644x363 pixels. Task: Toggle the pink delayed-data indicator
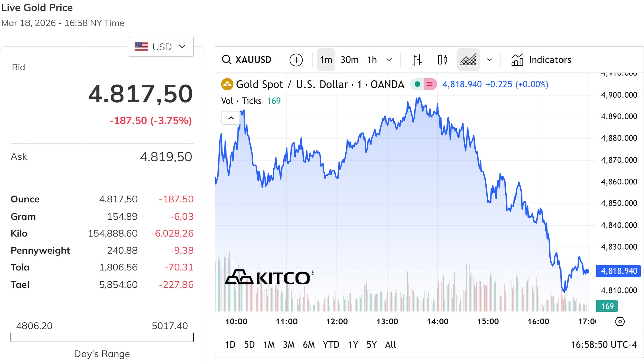pyautogui.click(x=430, y=84)
